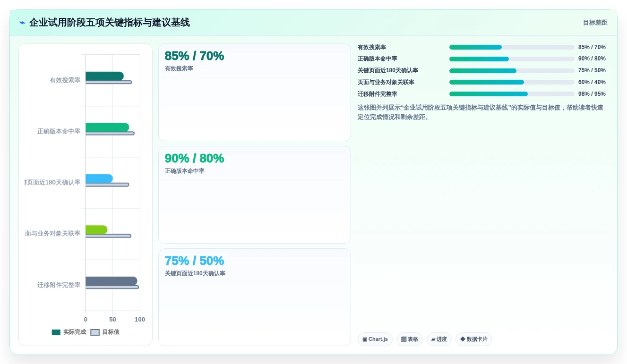Click the green 正确版本命中率 actual bar in chart
627x364 pixels.
(x=107, y=127)
